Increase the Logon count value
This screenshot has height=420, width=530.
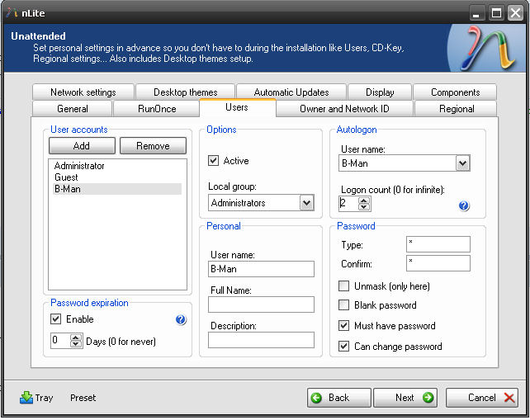coord(364,201)
